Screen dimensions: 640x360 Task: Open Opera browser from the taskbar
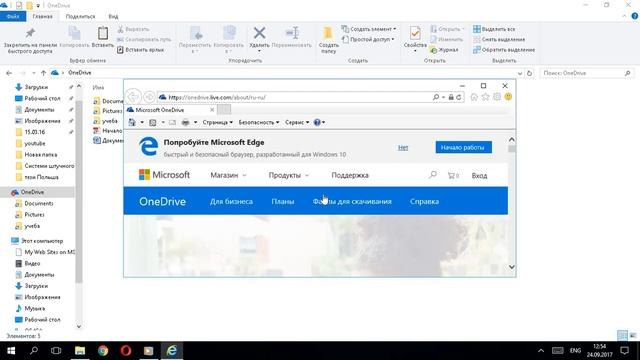[x=126, y=351]
